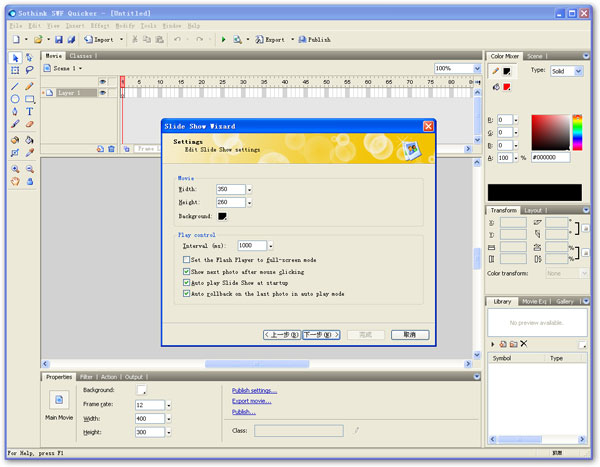Open the 100% zoom dropdown

coord(477,69)
